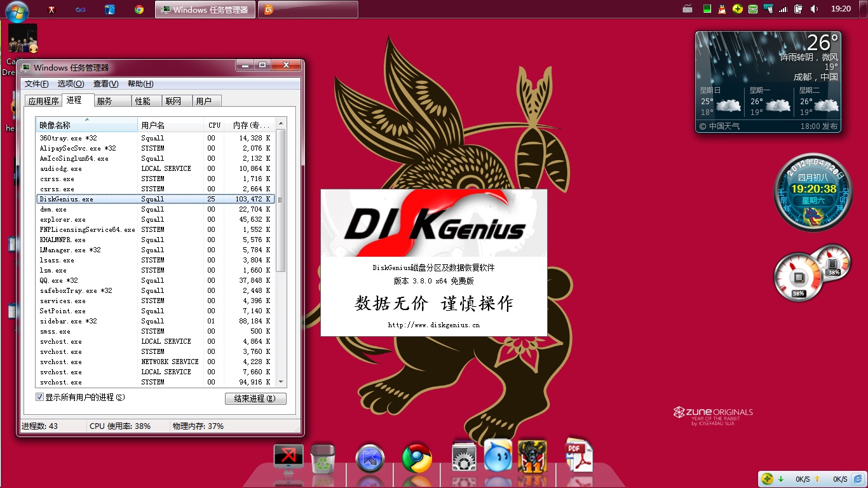Select the QQ.exe *32 process
The image size is (868, 488).
pyautogui.click(x=156, y=280)
